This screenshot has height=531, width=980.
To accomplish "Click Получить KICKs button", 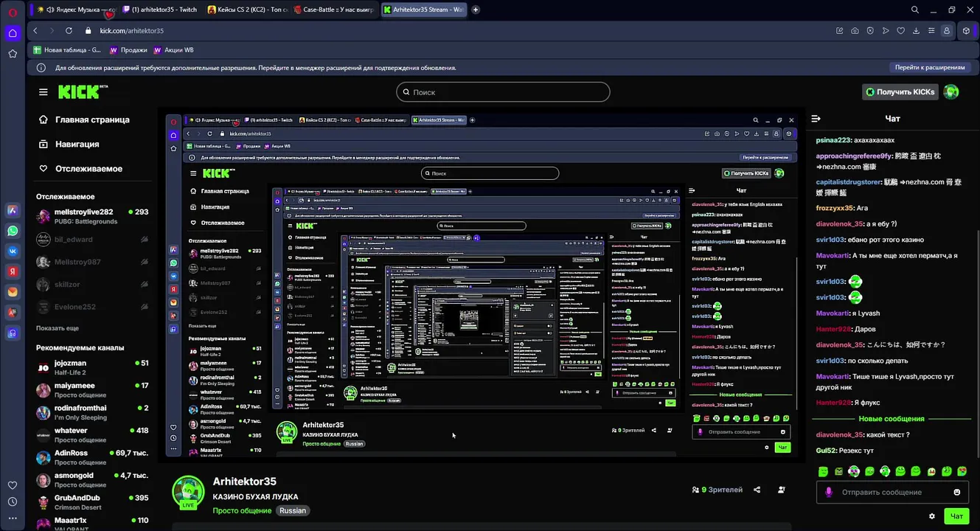I will pyautogui.click(x=900, y=91).
